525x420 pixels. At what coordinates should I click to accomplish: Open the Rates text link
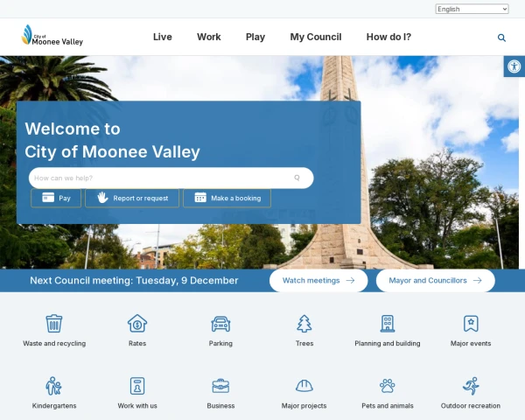coord(137,343)
